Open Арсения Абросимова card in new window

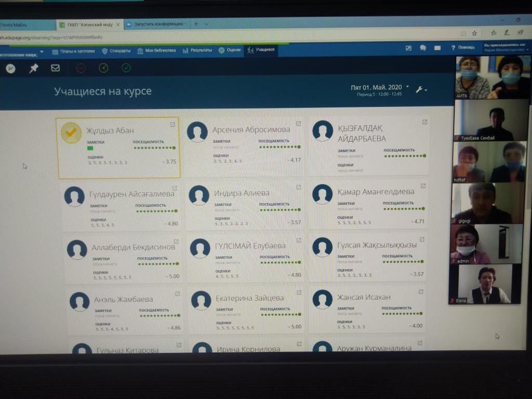click(298, 124)
